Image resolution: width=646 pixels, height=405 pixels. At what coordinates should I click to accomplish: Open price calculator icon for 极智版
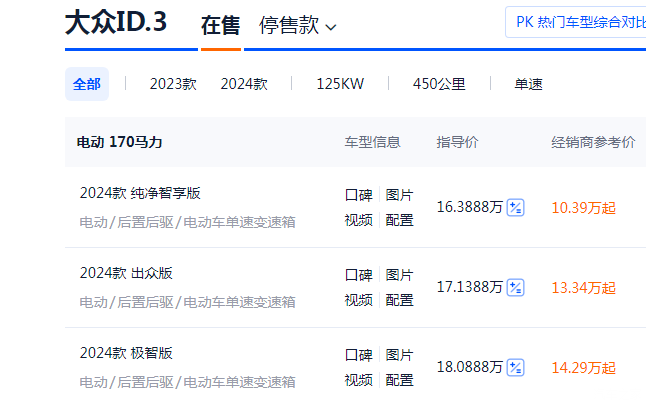coord(515,367)
